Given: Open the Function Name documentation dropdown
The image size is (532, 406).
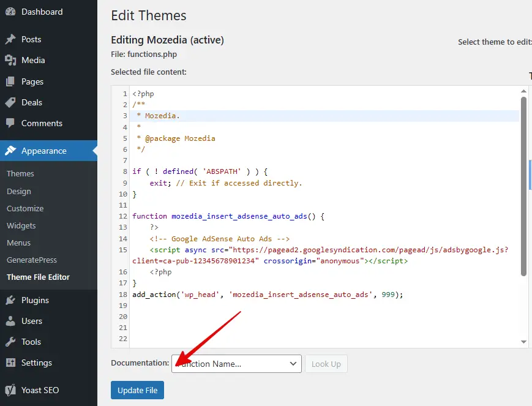Looking at the screenshot, I should (x=236, y=364).
